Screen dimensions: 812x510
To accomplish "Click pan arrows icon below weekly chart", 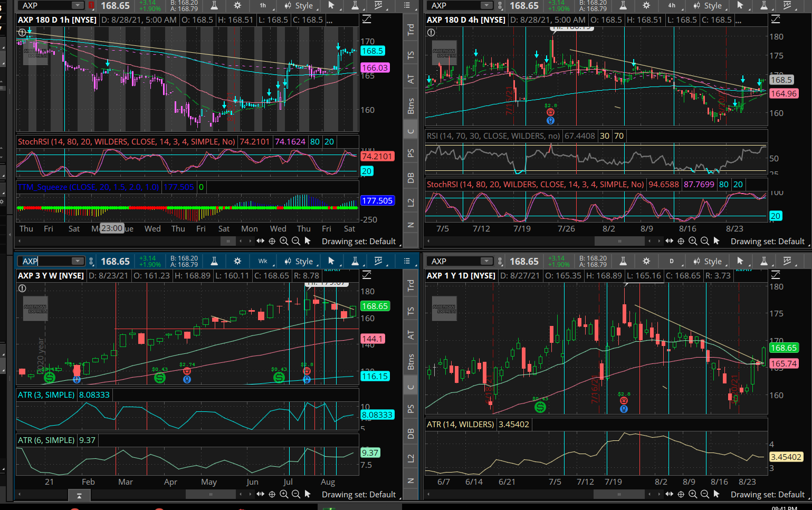I will coord(260,494).
